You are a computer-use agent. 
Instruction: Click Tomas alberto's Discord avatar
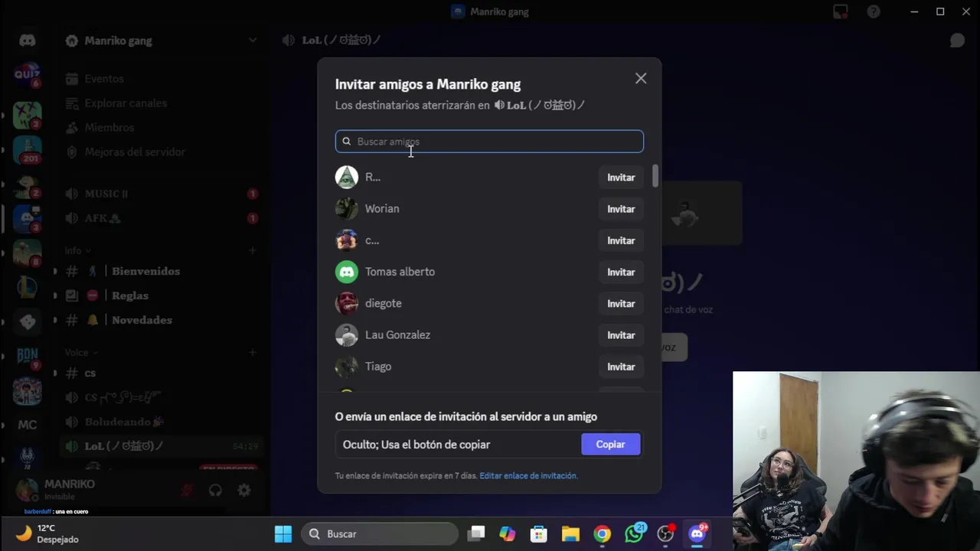[x=347, y=272]
